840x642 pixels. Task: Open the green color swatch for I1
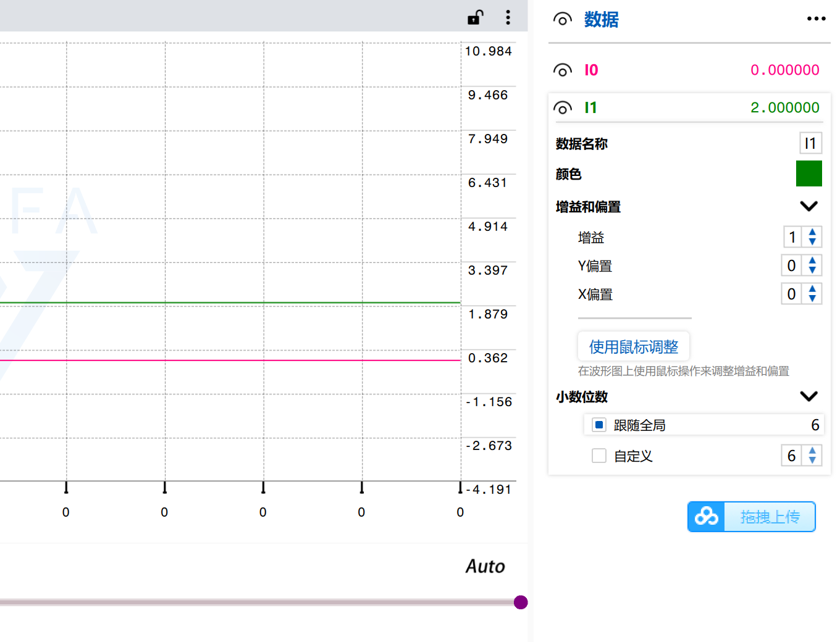pyautogui.click(x=810, y=173)
